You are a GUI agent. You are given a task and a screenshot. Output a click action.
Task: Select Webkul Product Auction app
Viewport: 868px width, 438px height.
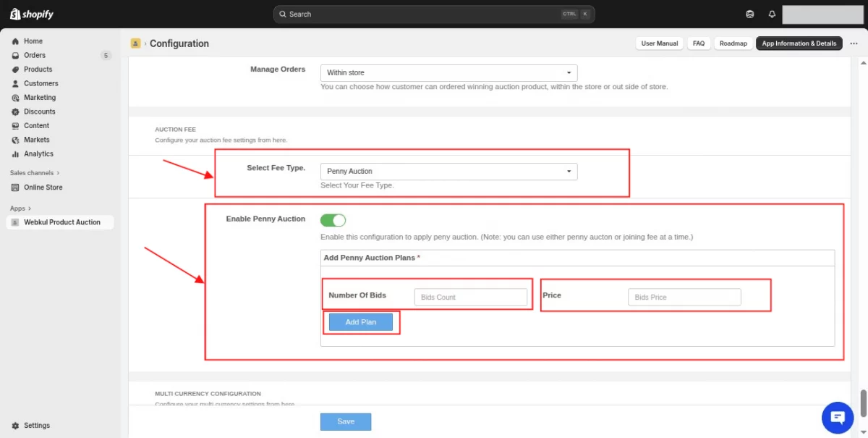60,222
